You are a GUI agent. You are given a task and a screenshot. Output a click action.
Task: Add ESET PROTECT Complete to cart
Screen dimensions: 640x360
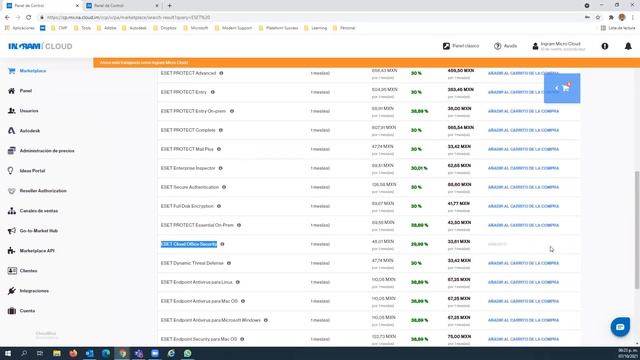[x=523, y=130]
